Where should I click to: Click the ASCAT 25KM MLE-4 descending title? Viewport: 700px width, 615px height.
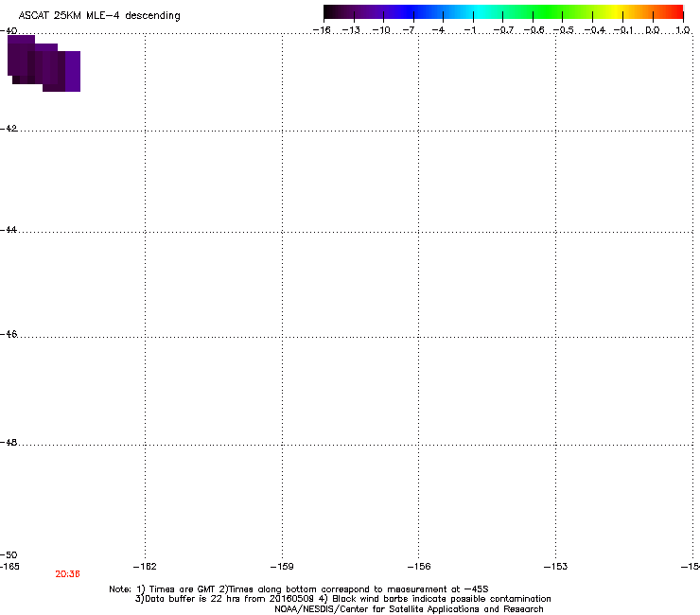[99, 16]
